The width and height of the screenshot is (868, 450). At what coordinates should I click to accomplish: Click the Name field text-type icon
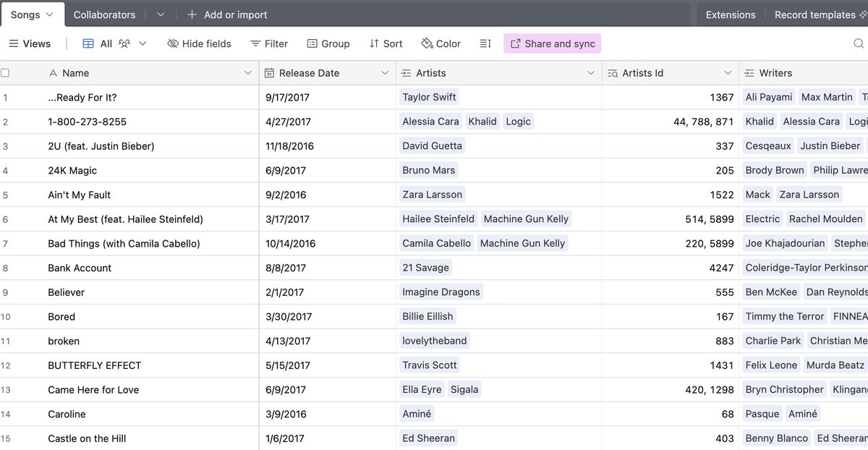click(53, 73)
